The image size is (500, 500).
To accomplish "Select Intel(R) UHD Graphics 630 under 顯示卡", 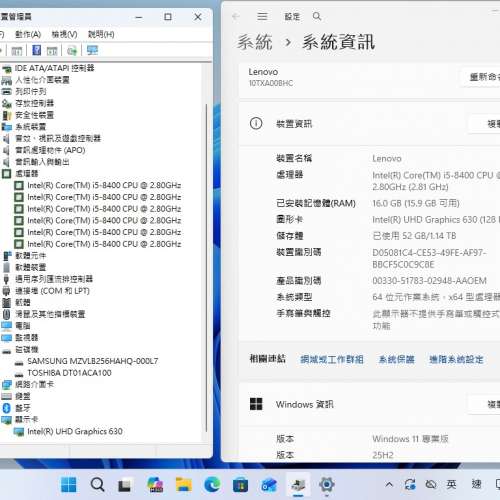I will point(75,432).
